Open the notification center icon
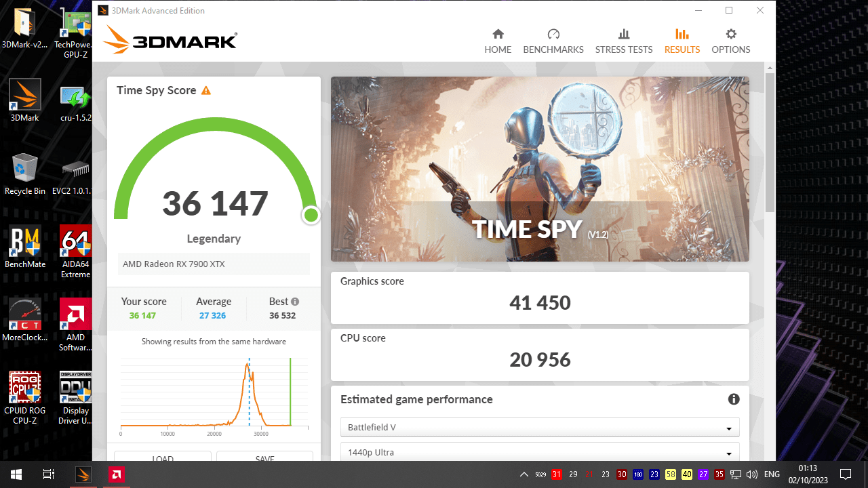 point(846,474)
